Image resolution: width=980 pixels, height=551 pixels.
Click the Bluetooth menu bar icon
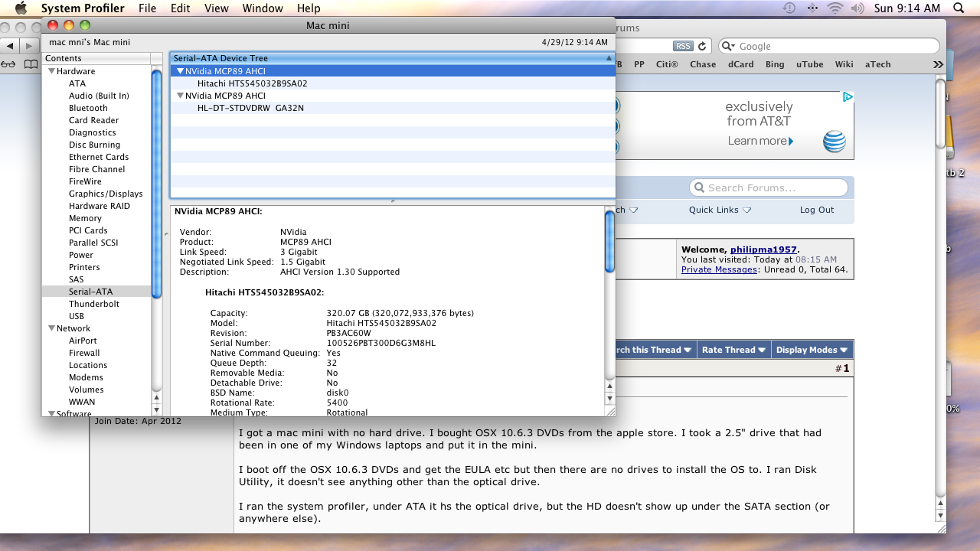click(x=812, y=8)
